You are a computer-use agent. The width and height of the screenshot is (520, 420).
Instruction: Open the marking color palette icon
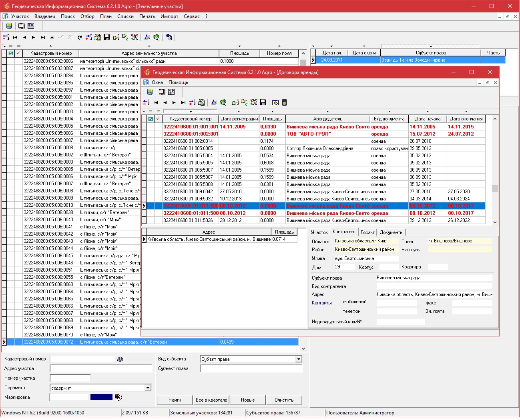(118, 397)
